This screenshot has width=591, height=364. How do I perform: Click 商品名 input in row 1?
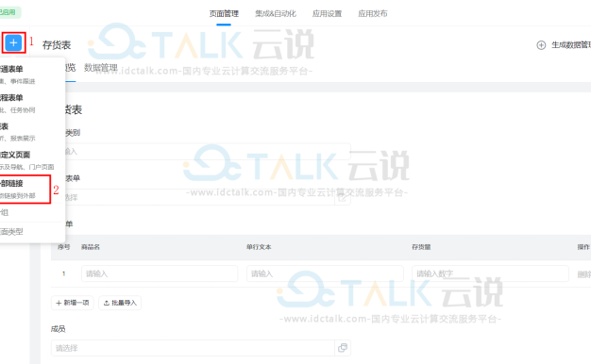(x=160, y=273)
